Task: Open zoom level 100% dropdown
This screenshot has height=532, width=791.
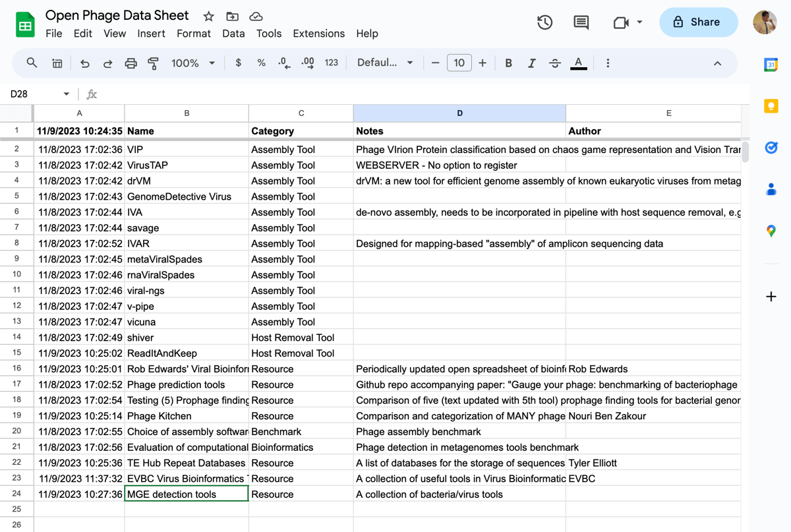Action: [x=193, y=63]
